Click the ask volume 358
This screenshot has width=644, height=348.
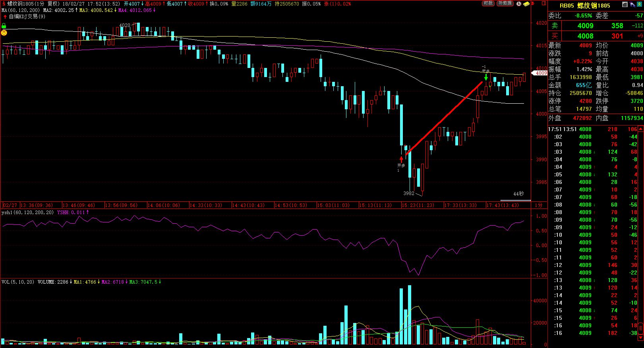click(x=617, y=26)
